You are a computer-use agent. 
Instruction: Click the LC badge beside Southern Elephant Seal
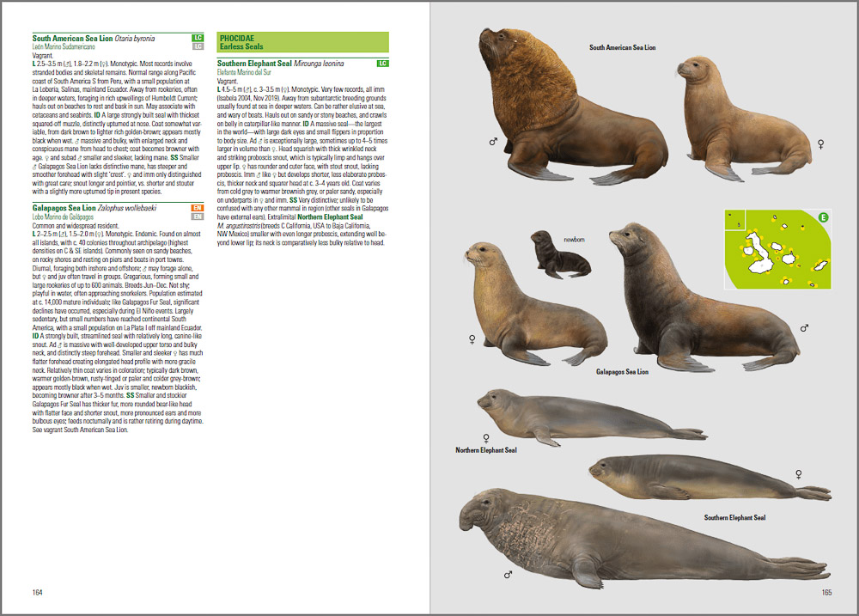pyautogui.click(x=382, y=64)
